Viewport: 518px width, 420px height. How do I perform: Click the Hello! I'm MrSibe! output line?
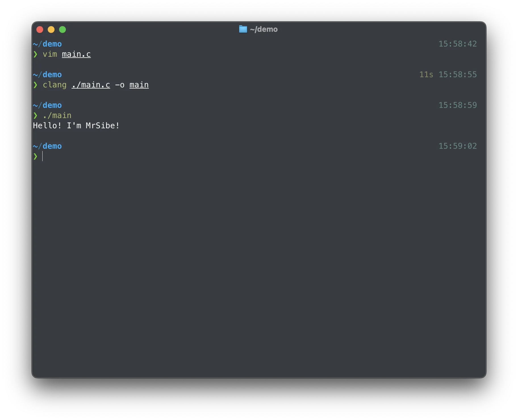[x=76, y=126]
